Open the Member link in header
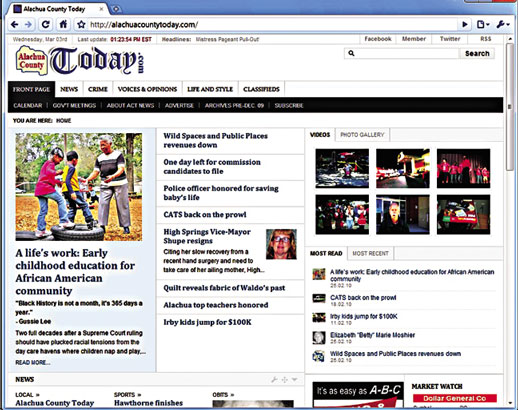This screenshot has height=410, width=518. click(x=413, y=39)
